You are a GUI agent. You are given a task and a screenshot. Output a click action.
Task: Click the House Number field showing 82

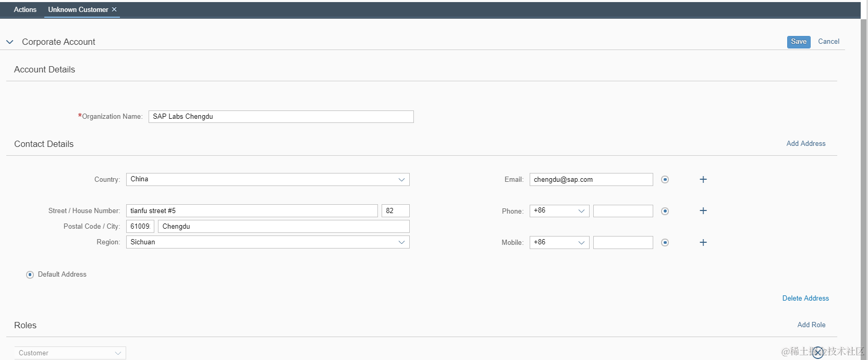coord(396,210)
